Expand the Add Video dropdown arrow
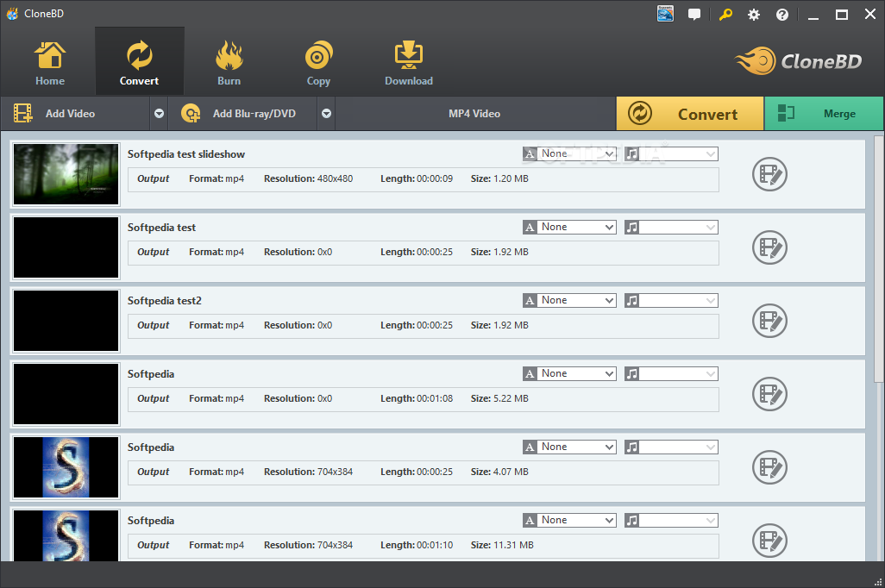The height and width of the screenshot is (588, 885). point(160,114)
